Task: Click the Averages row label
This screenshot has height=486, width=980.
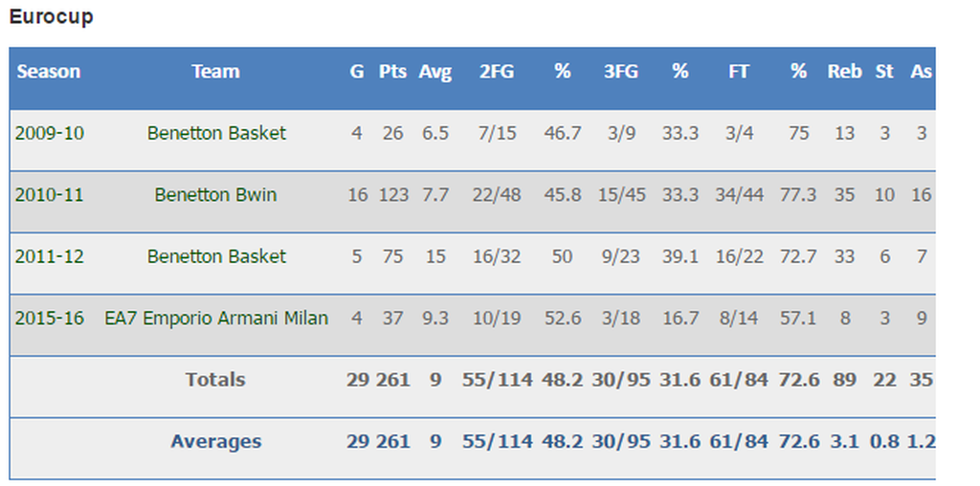Action: [216, 441]
